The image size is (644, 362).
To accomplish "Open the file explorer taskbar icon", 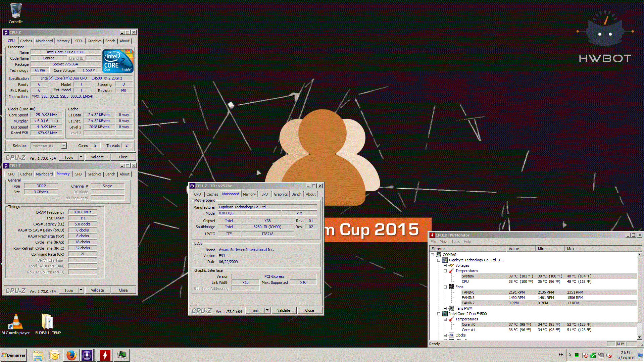I will pos(38,355).
